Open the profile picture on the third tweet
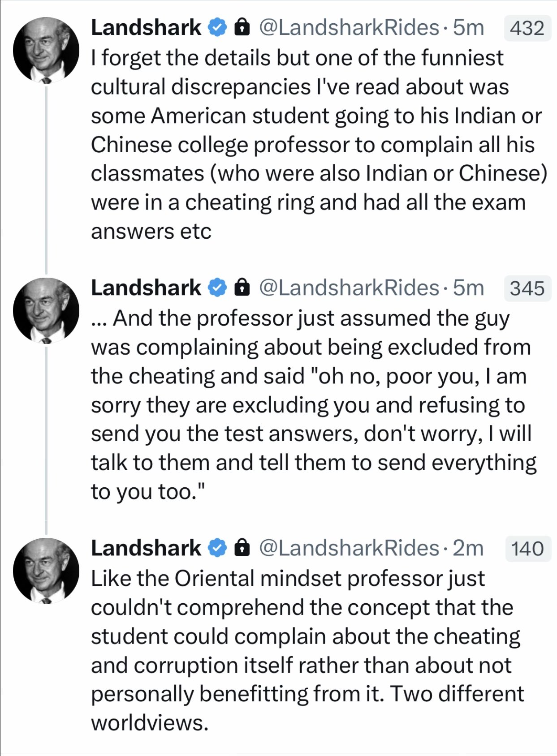This screenshot has width=557, height=756. [46, 571]
